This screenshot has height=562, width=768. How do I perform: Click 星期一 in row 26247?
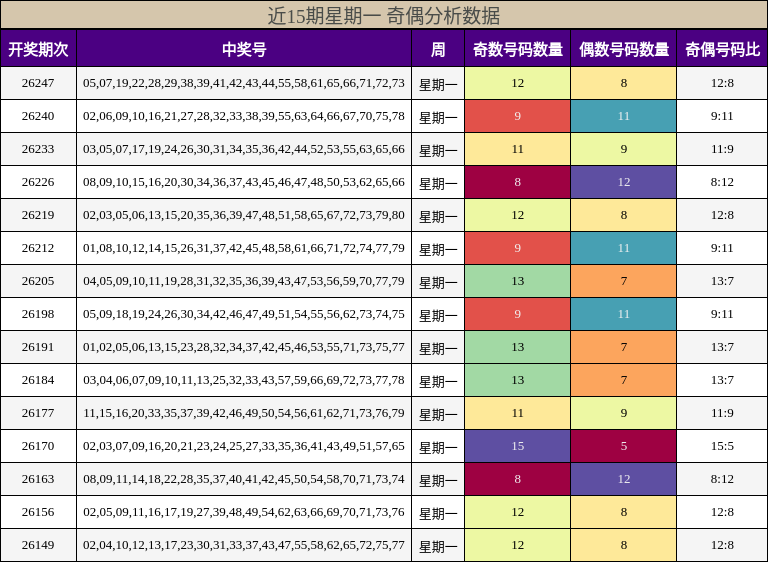438,85
